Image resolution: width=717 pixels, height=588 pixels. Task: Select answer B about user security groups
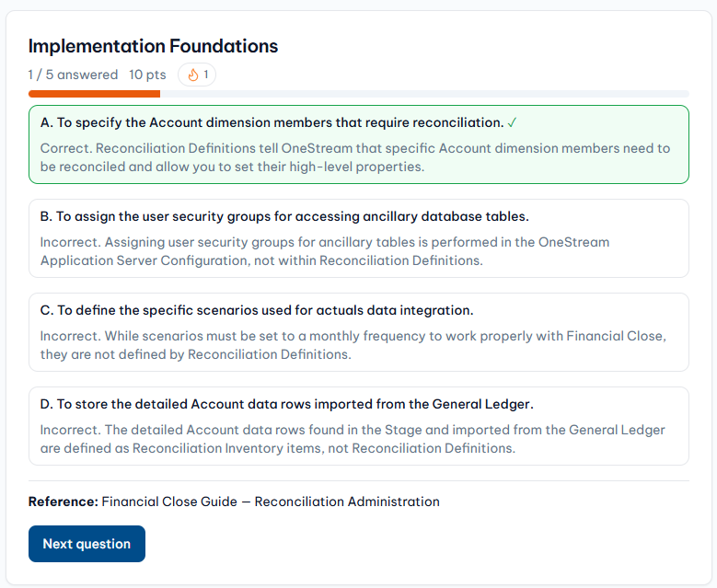coord(359,238)
